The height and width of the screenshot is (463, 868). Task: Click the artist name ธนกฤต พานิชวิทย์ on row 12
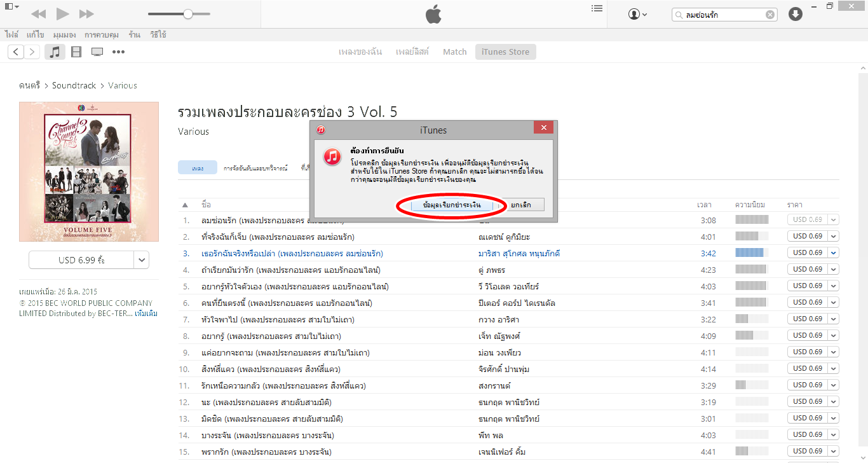(x=509, y=402)
